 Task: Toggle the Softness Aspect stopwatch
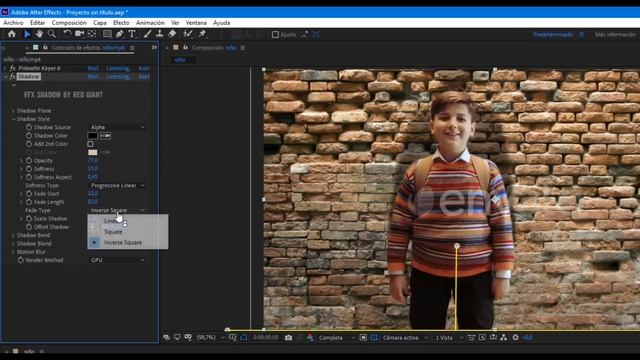[x=29, y=177]
